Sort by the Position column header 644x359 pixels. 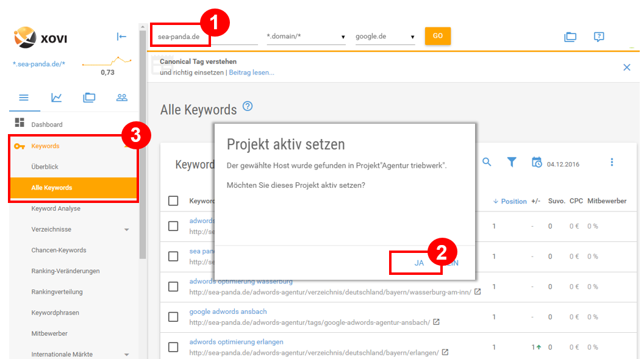[x=510, y=201]
